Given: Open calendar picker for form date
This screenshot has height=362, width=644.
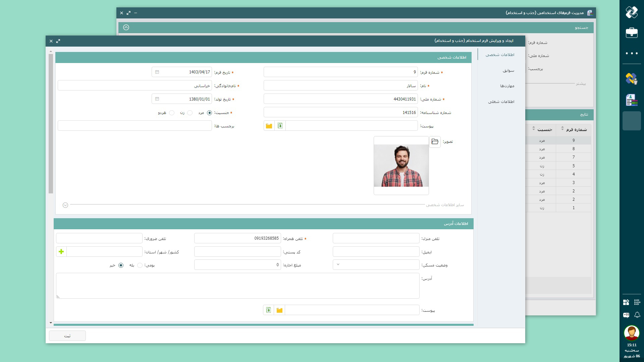Looking at the screenshot, I should 157,72.
